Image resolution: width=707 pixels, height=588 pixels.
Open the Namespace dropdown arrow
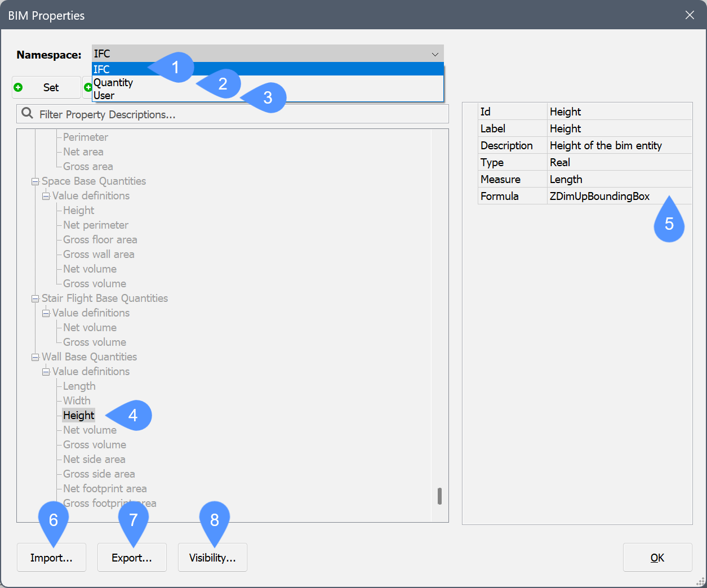point(435,54)
